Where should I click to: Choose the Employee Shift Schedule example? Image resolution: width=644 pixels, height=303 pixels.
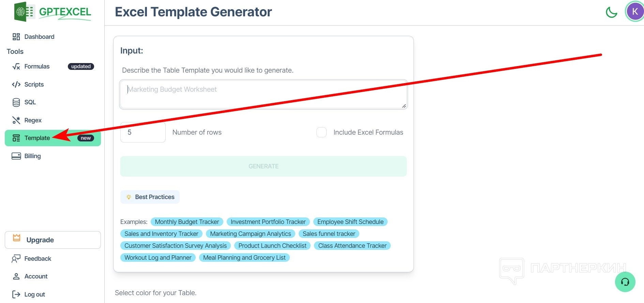click(x=350, y=222)
